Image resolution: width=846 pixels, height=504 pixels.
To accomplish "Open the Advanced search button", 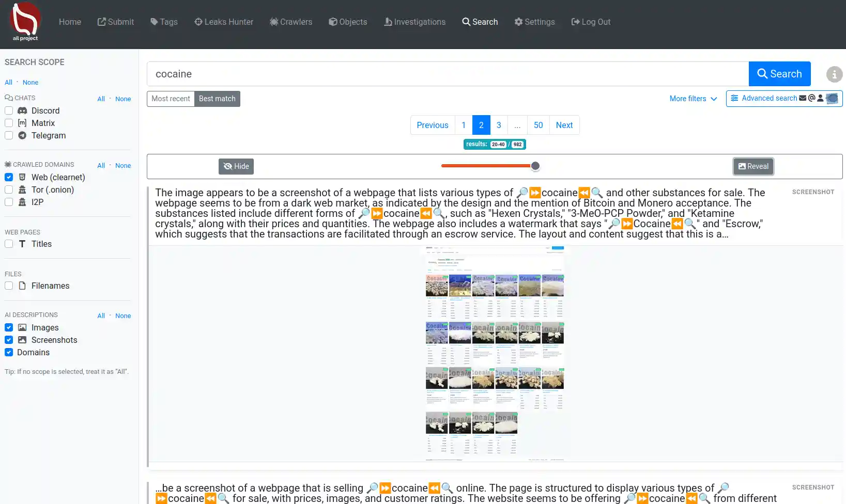I will 784,98.
